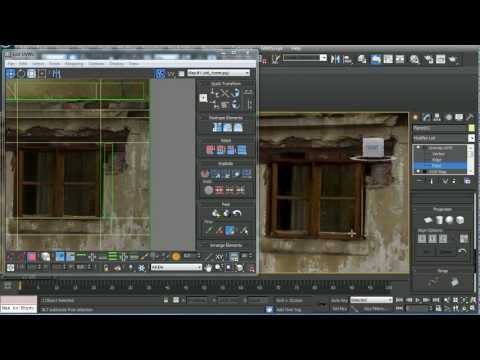The height and width of the screenshot is (360, 480).
Task: Open the Tools menu in Edit UVWs
Action: 55,63
